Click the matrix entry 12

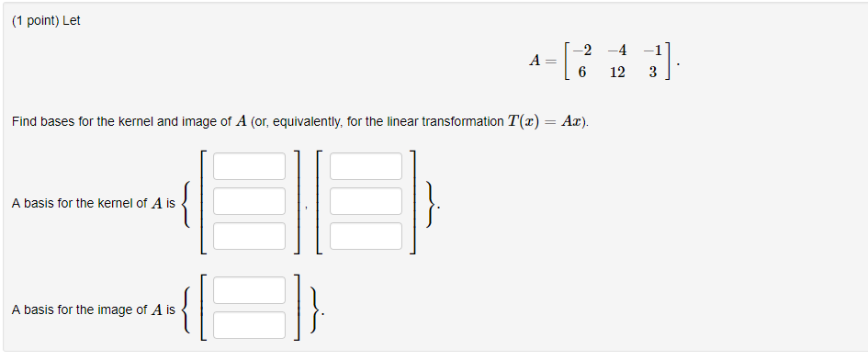click(x=617, y=72)
